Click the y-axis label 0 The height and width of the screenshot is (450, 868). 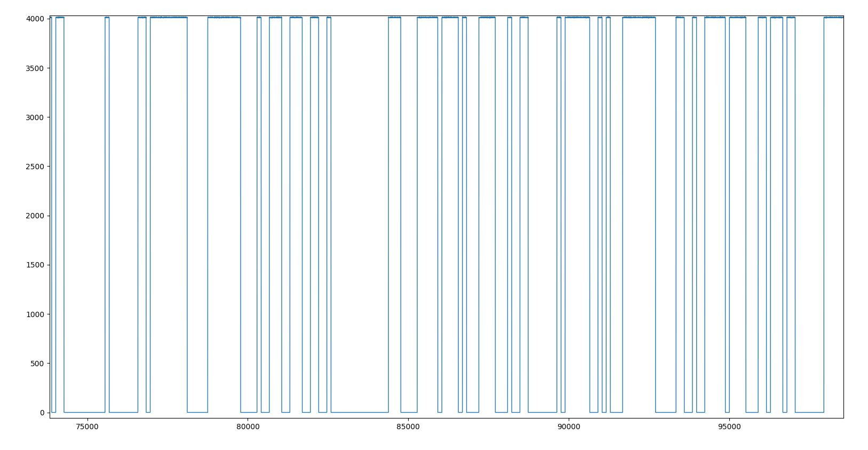(42, 413)
